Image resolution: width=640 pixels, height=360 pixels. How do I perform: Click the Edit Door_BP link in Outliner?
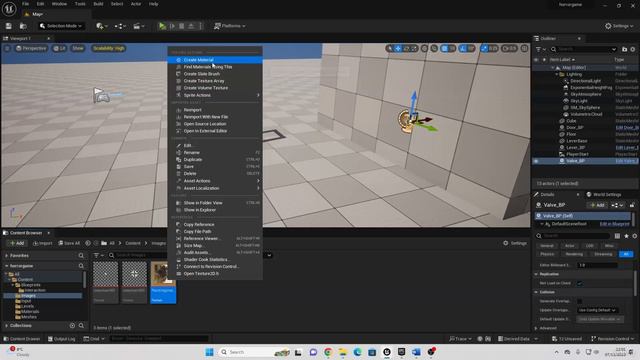[627, 128]
